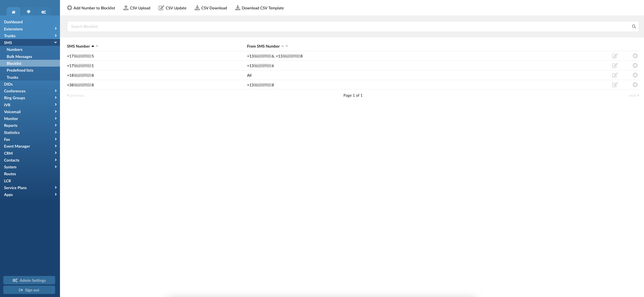Click the gears icon at sidebar top
The height and width of the screenshot is (297, 644).
pos(44,12)
